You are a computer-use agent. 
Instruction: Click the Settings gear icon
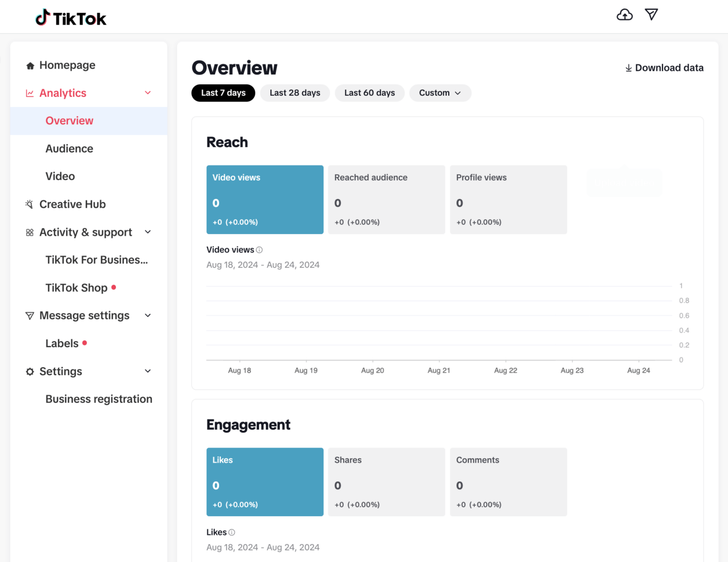click(x=30, y=371)
